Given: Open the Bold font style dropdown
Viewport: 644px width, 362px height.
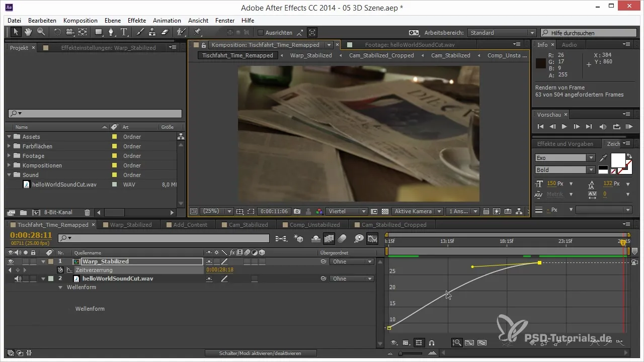Looking at the screenshot, I should pyautogui.click(x=565, y=170).
